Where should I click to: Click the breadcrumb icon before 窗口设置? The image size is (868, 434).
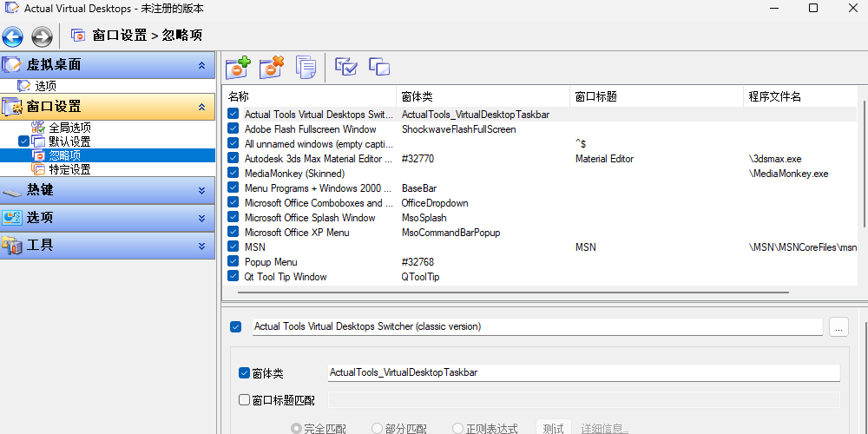point(78,36)
